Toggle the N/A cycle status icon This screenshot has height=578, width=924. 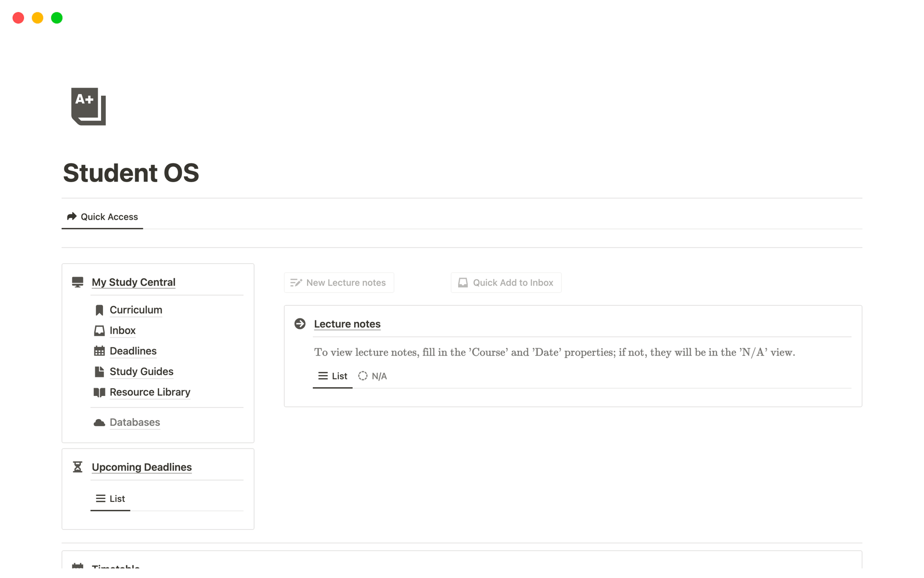click(x=362, y=376)
